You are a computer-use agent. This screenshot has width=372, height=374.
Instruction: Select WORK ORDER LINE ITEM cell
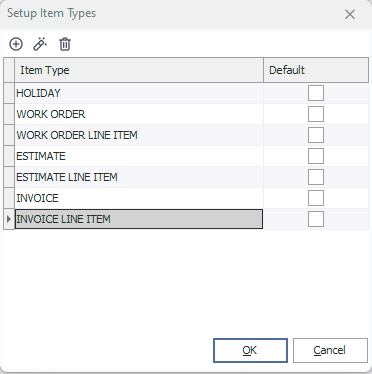pos(139,135)
